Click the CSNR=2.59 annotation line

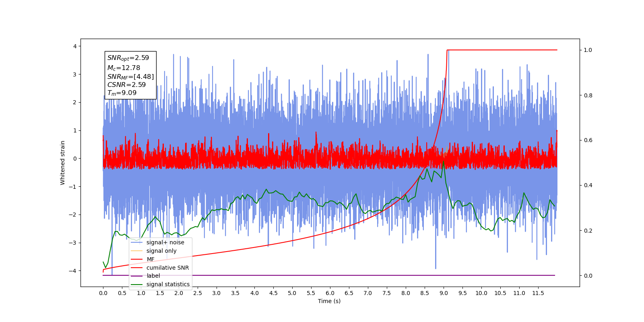tap(126, 85)
